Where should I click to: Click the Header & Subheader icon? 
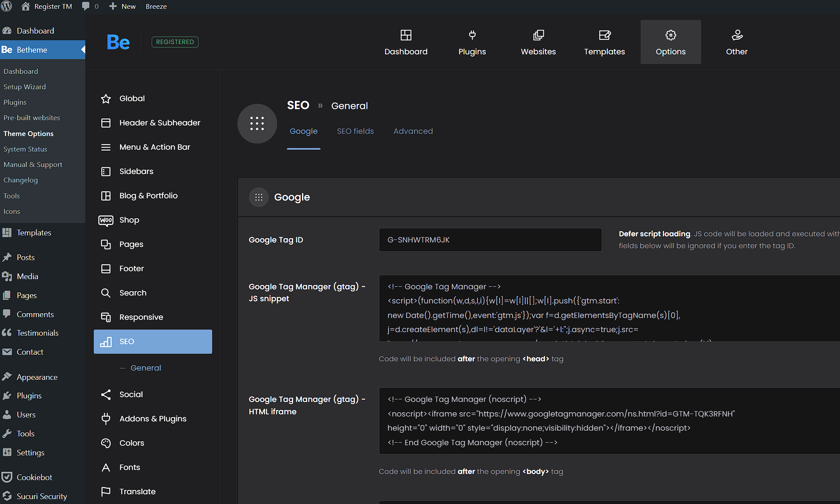[x=106, y=123]
